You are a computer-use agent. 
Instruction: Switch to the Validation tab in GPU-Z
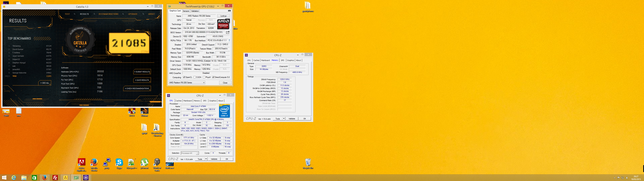(195, 11)
